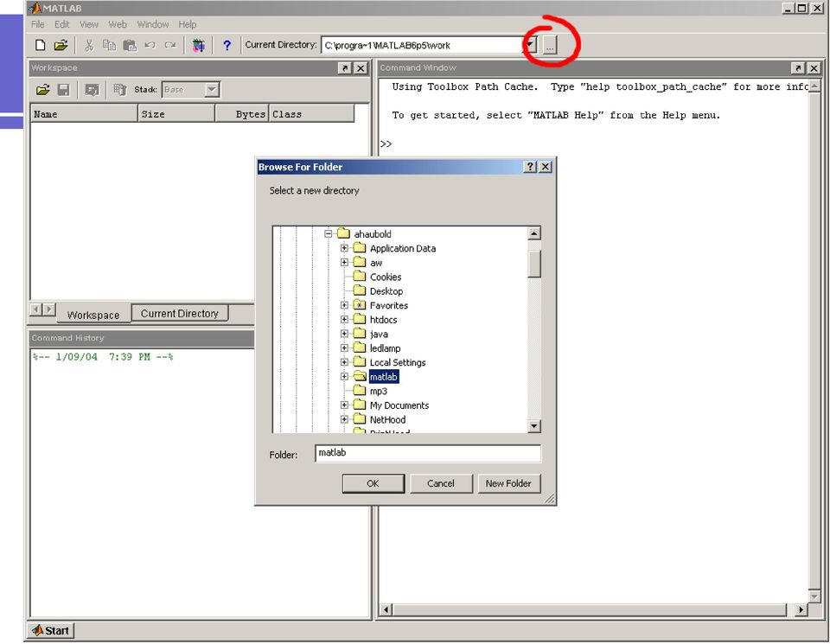Click the MATLAB Start button
Screen dimensions: 830x644
pos(50,630)
